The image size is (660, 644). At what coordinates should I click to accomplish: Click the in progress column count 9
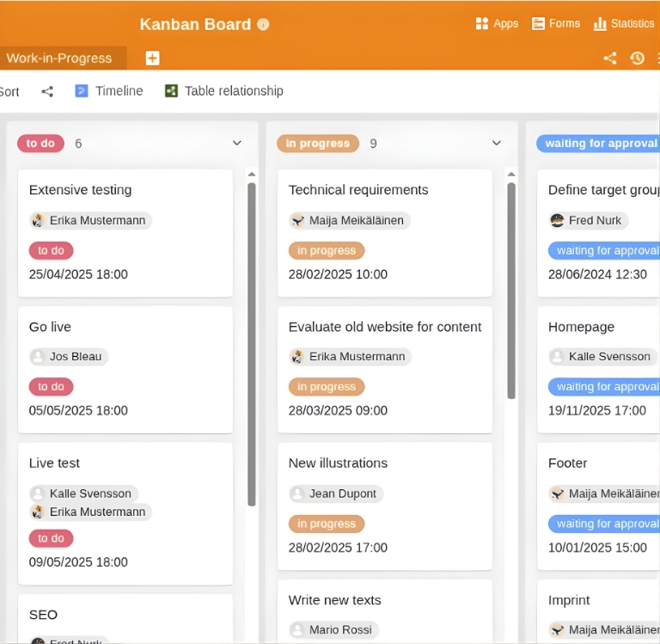[x=373, y=144]
